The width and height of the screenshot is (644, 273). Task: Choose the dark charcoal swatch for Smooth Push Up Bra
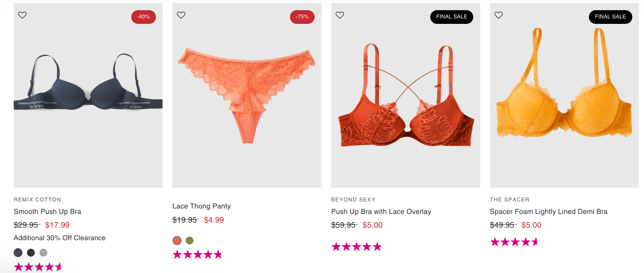[31, 253]
